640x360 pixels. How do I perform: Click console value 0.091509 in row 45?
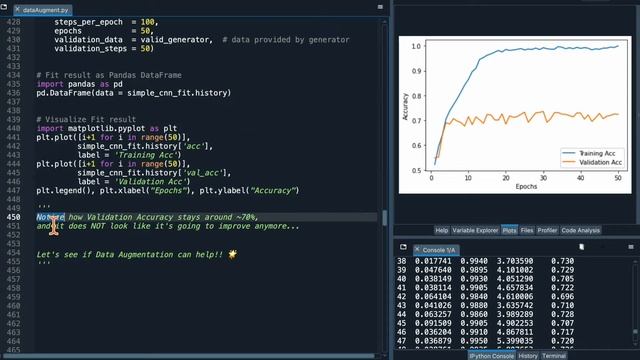tap(433, 323)
